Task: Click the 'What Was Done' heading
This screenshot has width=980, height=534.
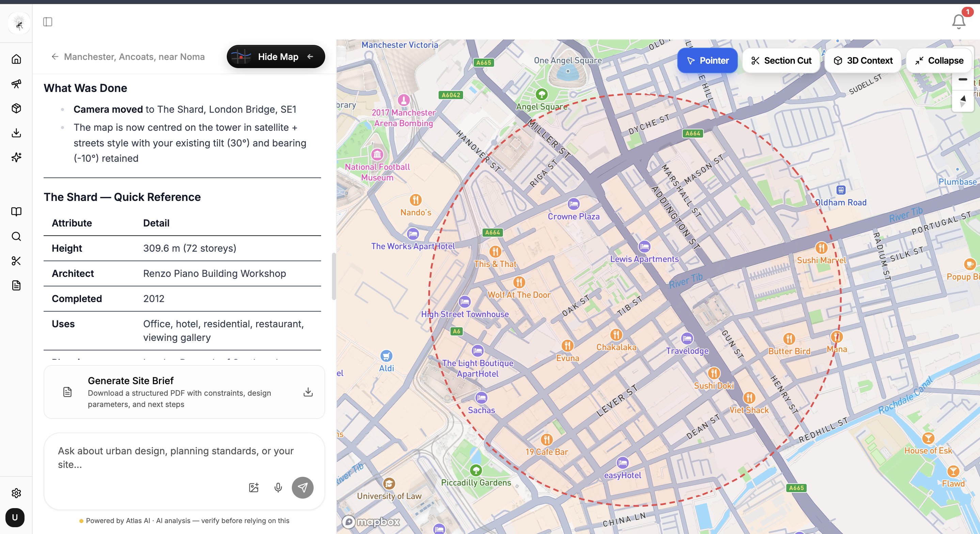Action: [x=85, y=88]
